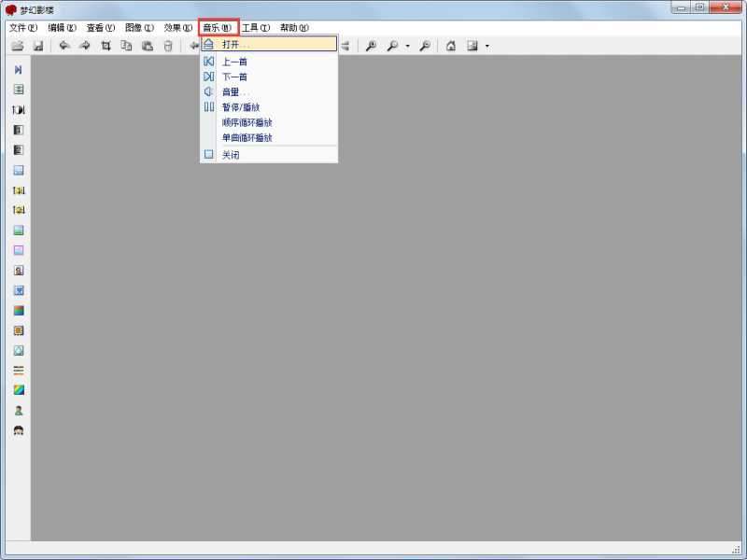747x560 pixels.
Task: Expand the dropdown arrow beside the magnifier icon
Action: 407,46
